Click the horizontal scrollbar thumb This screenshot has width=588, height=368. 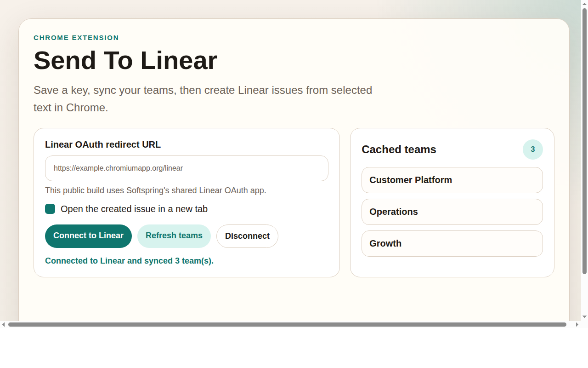285,325
